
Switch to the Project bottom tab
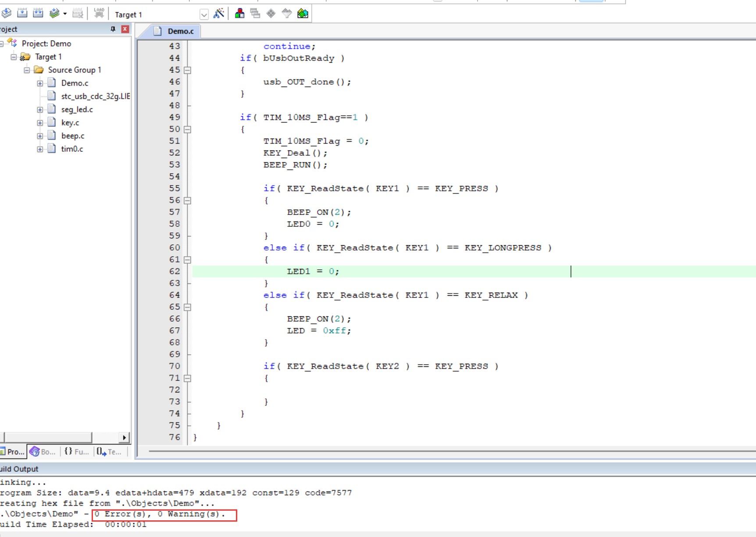tap(13, 451)
